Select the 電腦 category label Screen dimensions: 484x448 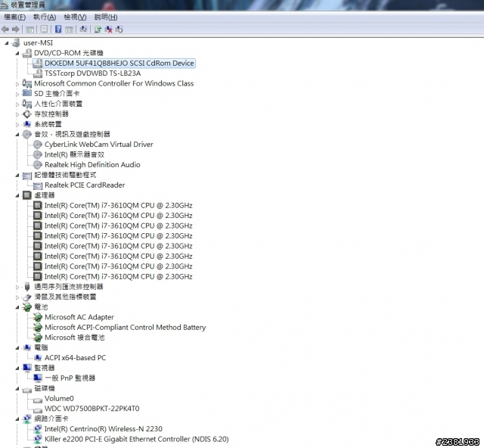tap(41, 347)
